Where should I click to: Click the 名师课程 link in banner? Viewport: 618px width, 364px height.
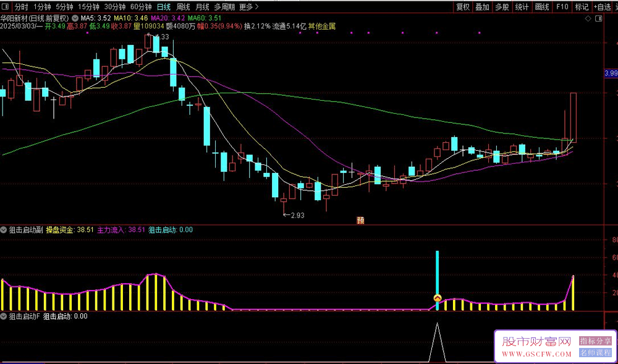[595, 353]
